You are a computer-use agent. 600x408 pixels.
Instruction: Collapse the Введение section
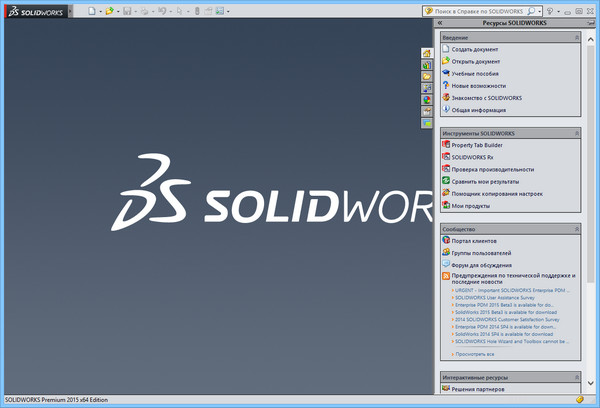(x=576, y=37)
